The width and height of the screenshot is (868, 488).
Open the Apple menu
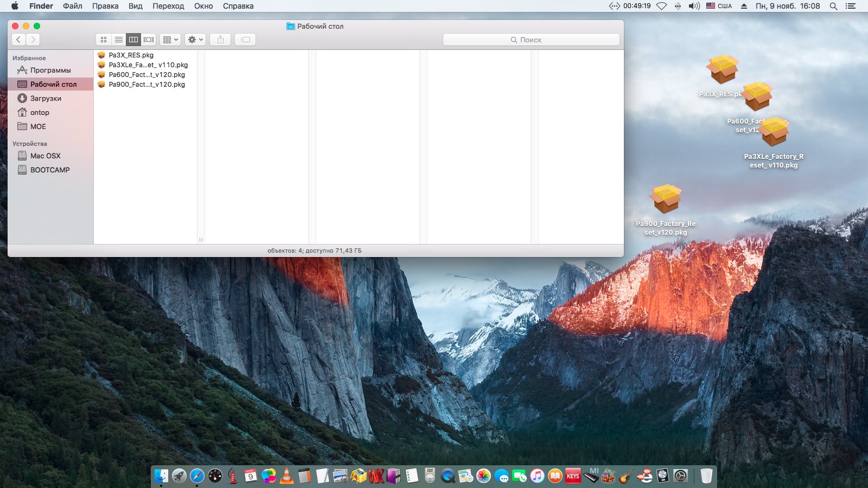tap(15, 6)
